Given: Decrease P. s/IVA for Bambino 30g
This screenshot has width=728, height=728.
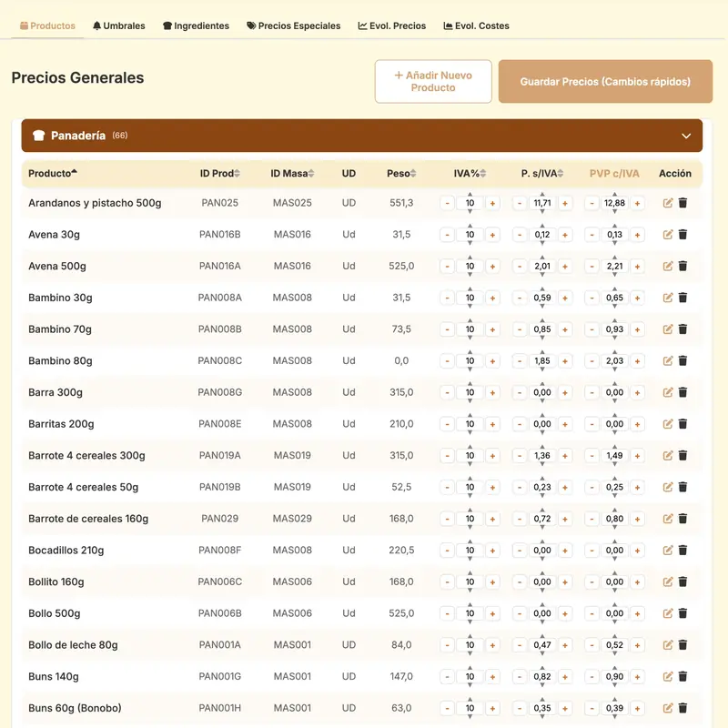Looking at the screenshot, I should [520, 298].
